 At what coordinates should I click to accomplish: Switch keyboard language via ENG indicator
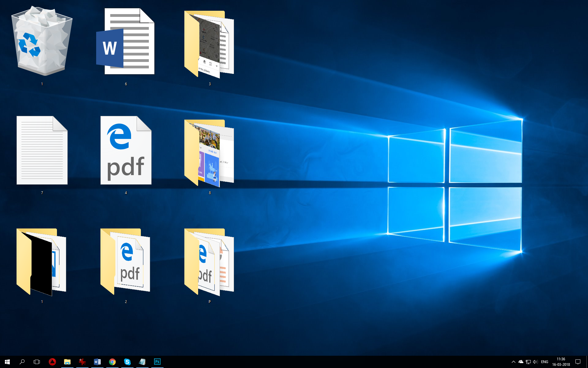(x=545, y=362)
